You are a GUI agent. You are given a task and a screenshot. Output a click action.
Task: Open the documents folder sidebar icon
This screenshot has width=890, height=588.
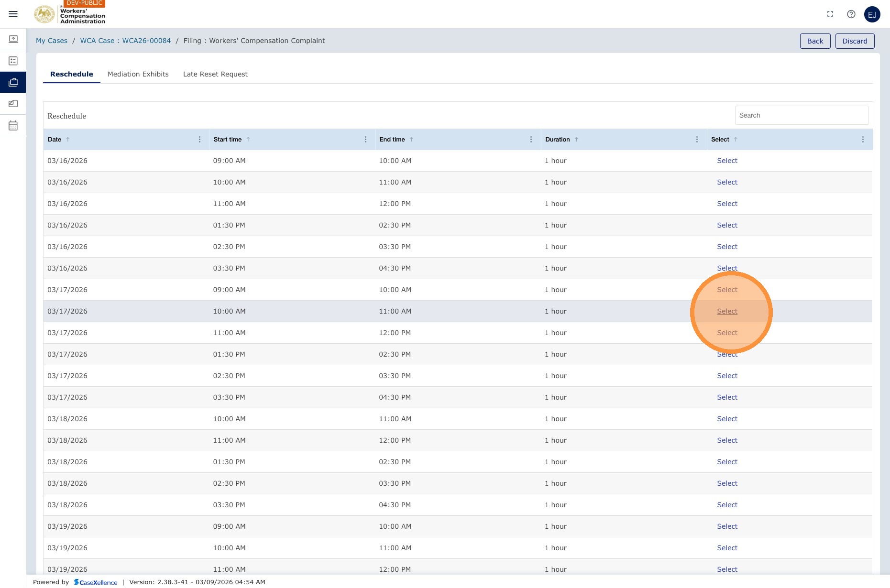click(x=13, y=104)
